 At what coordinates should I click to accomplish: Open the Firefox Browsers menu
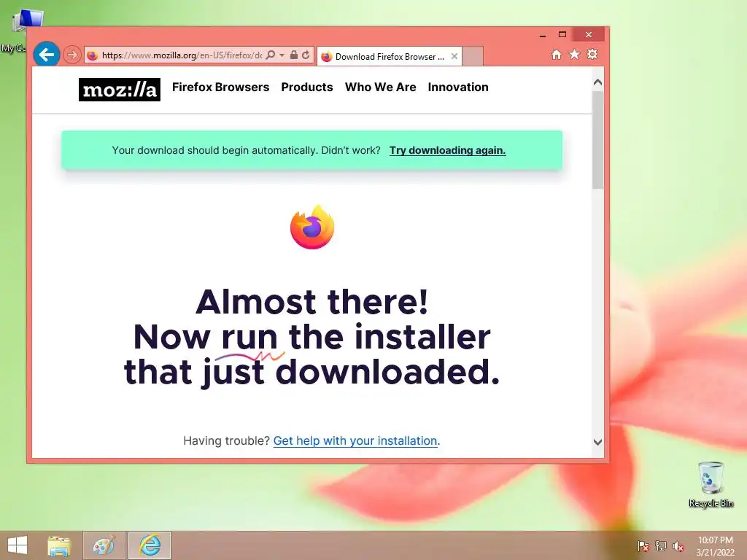220,87
